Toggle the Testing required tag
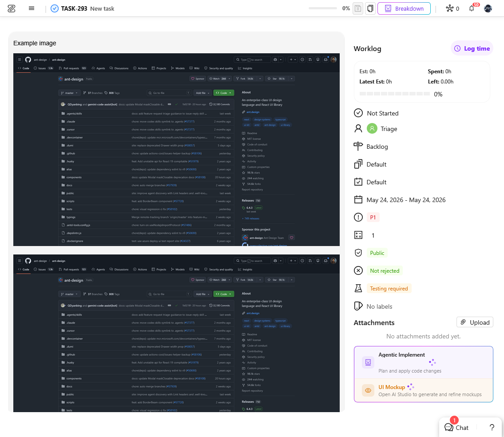 tap(389, 289)
